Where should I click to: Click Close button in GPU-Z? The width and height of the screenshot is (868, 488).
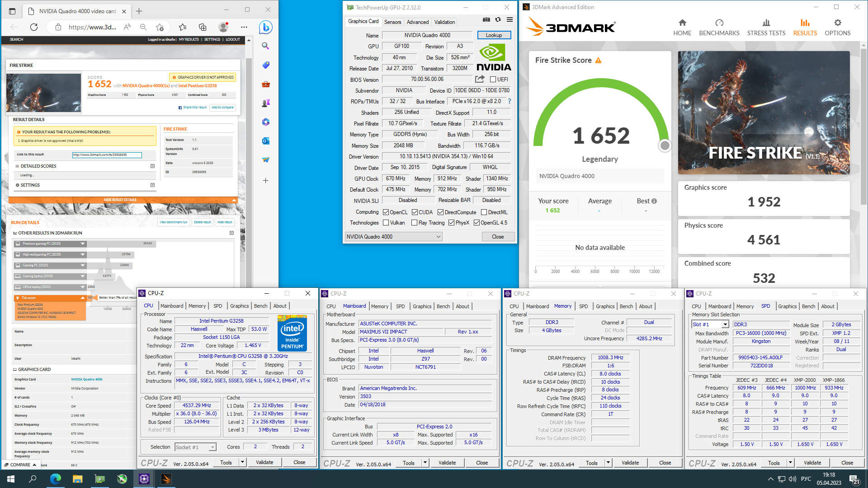[498, 237]
